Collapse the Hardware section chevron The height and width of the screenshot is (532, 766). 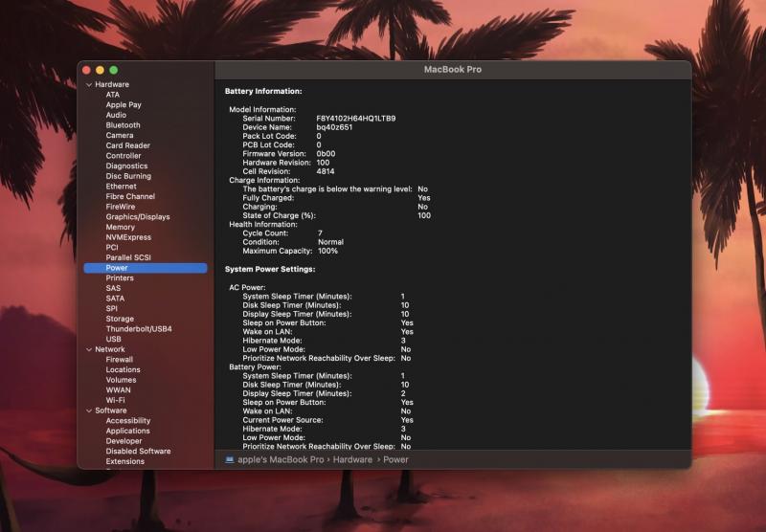click(x=89, y=84)
